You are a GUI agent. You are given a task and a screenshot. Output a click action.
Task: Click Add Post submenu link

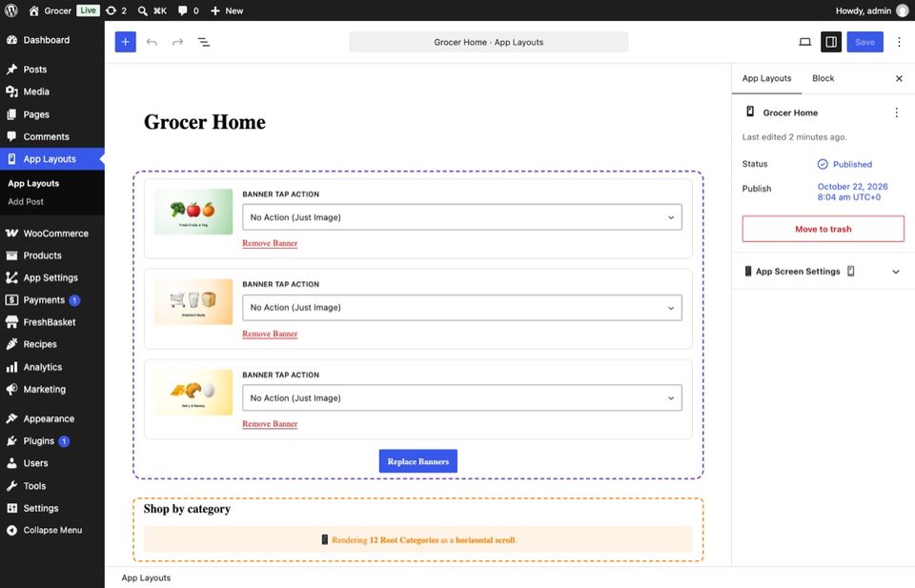(x=26, y=202)
